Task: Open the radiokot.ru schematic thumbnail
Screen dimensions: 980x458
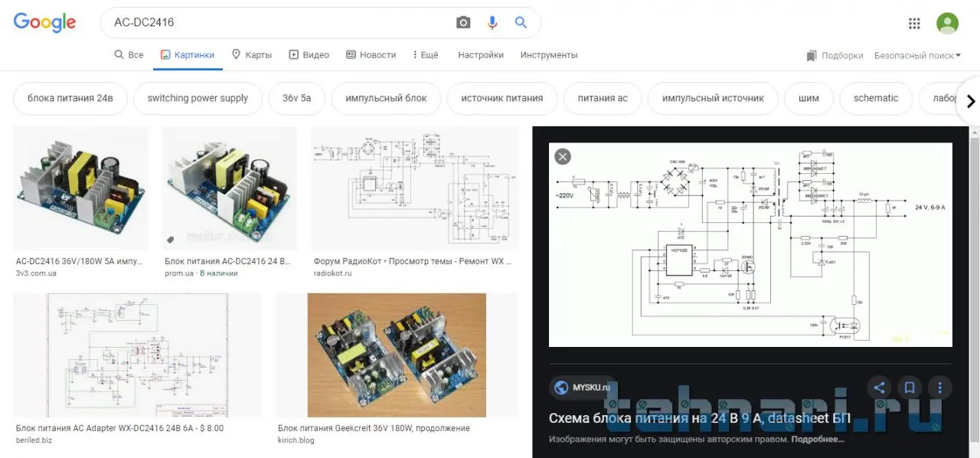Action: pyautogui.click(x=414, y=188)
